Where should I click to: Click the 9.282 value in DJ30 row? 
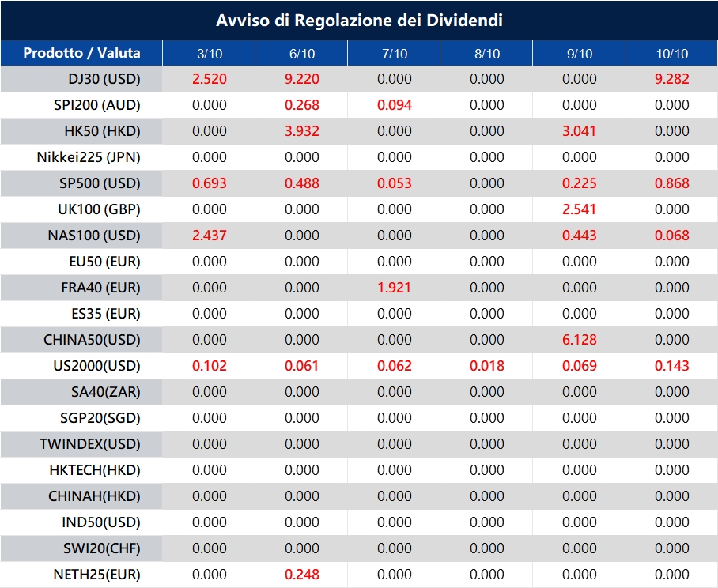[671, 79]
